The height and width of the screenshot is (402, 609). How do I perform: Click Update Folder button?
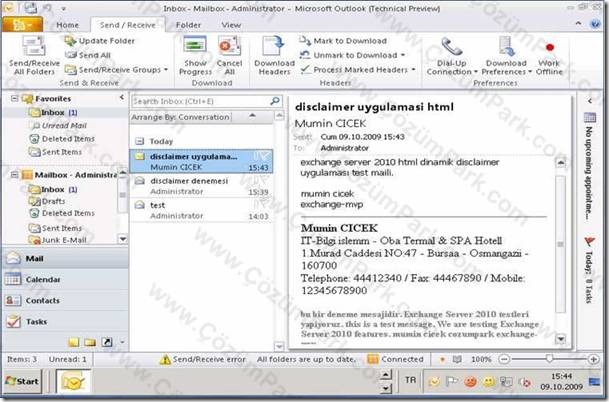tap(100, 41)
